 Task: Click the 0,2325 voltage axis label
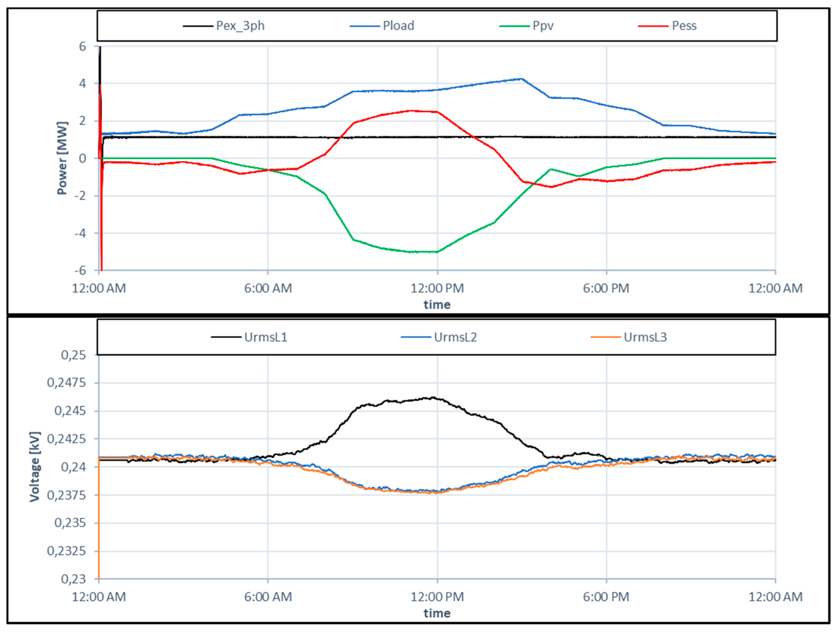(67, 551)
